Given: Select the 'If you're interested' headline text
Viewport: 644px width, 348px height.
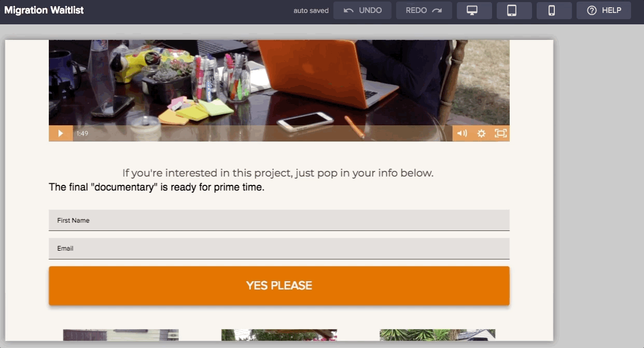Looking at the screenshot, I should (278, 173).
